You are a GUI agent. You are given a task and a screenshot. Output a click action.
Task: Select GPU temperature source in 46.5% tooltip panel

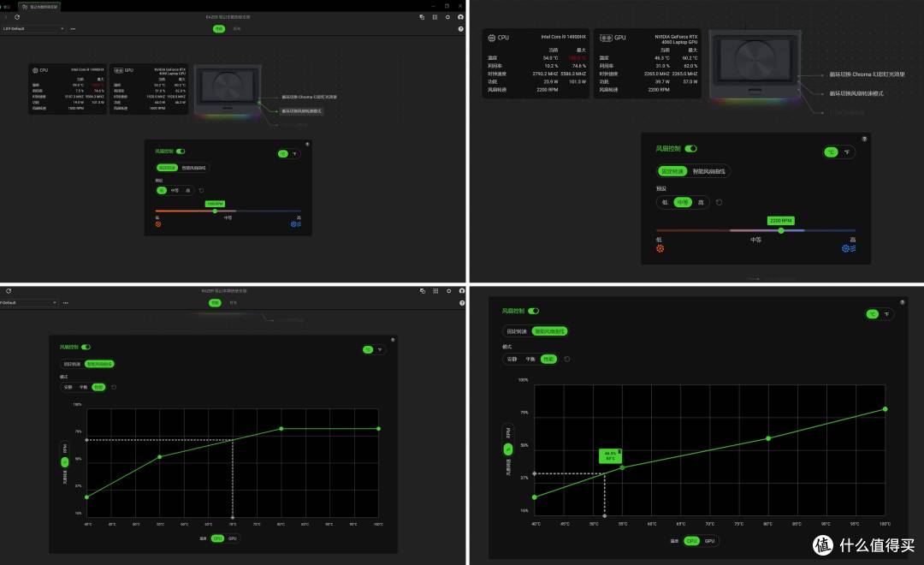[x=709, y=541]
